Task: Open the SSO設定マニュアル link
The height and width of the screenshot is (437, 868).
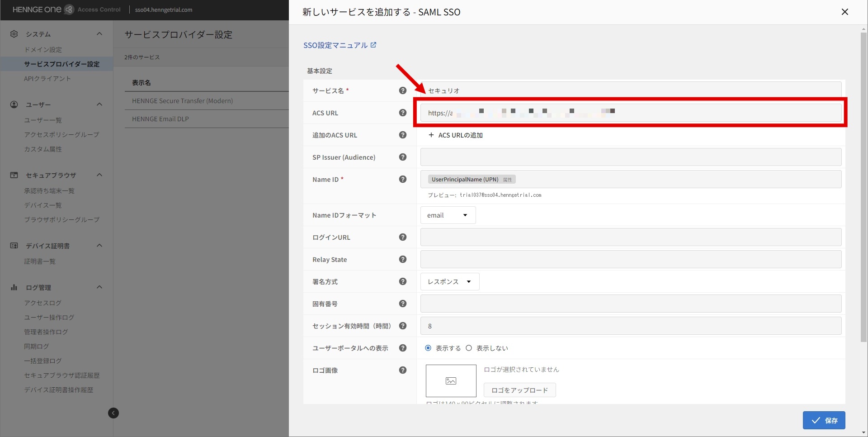Action: 340,45
